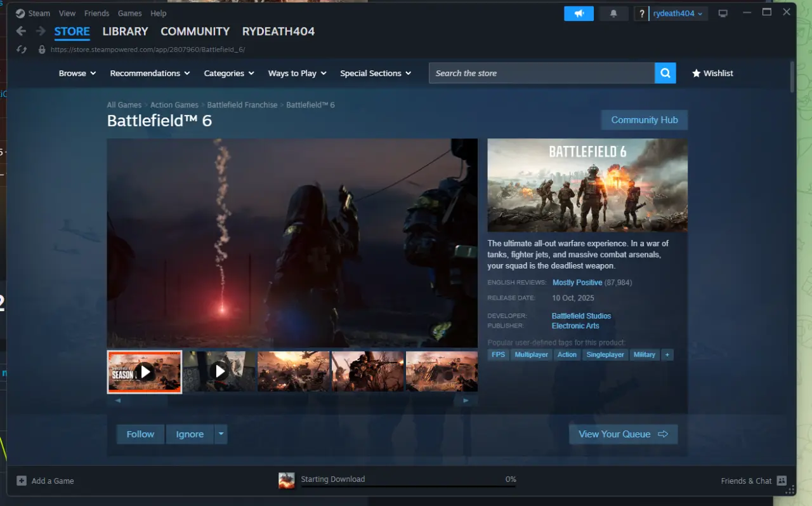
Task: Open the Special Sections dropdown
Action: pos(376,73)
